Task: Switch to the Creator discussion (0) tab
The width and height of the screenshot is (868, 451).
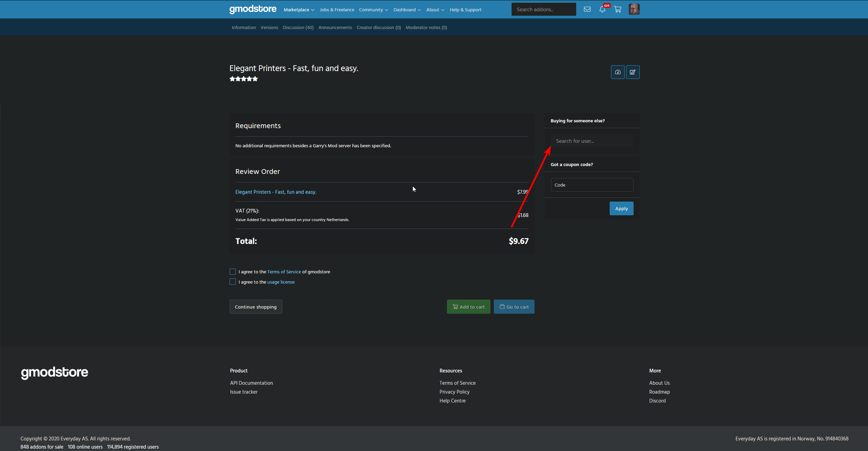Action: 379,27
